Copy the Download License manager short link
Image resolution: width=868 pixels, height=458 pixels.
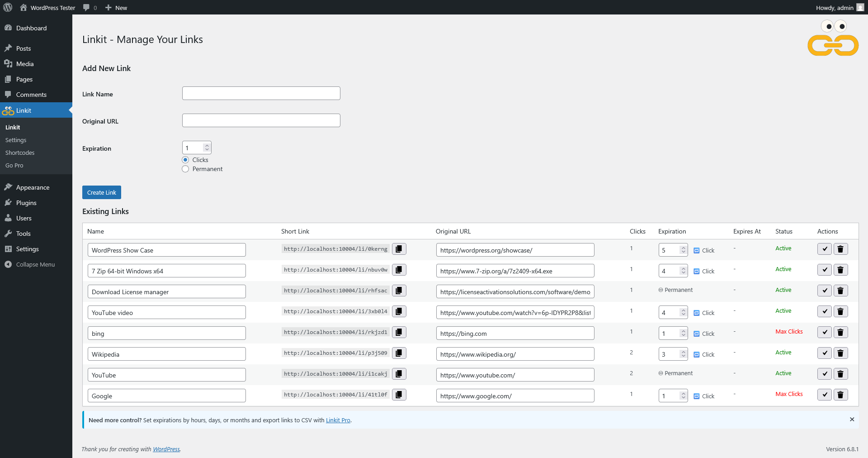(x=399, y=291)
